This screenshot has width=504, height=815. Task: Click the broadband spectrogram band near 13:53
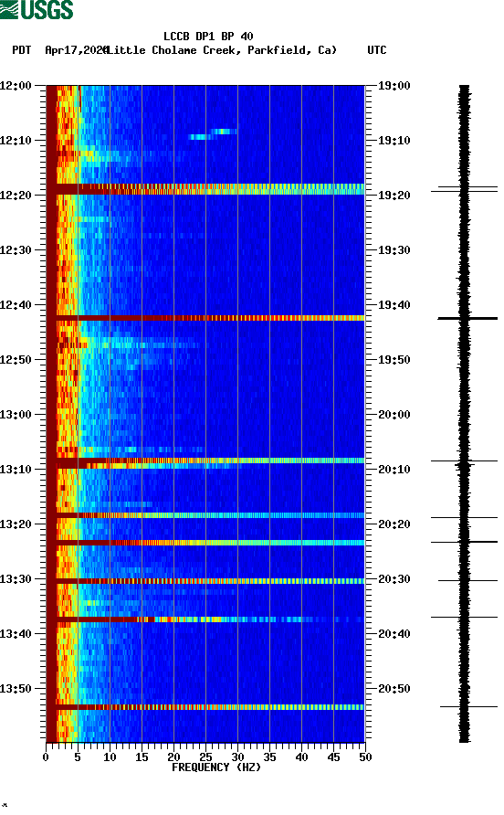tap(205, 707)
